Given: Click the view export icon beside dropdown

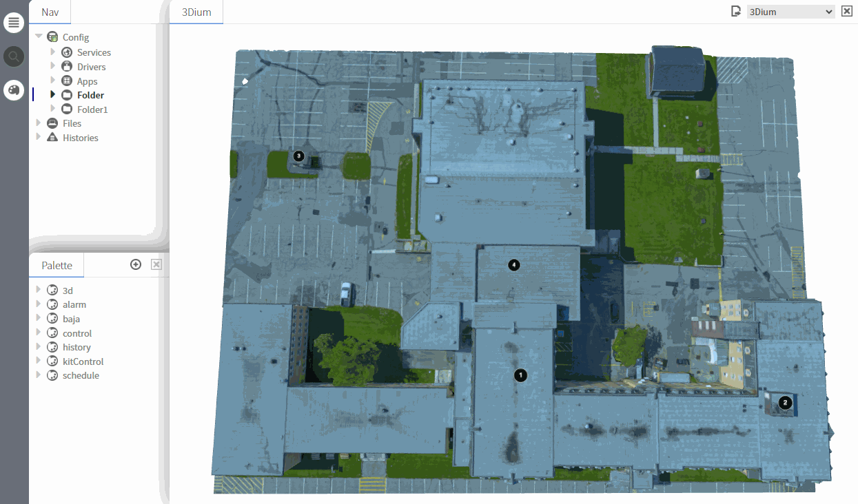Looking at the screenshot, I should click(736, 11).
